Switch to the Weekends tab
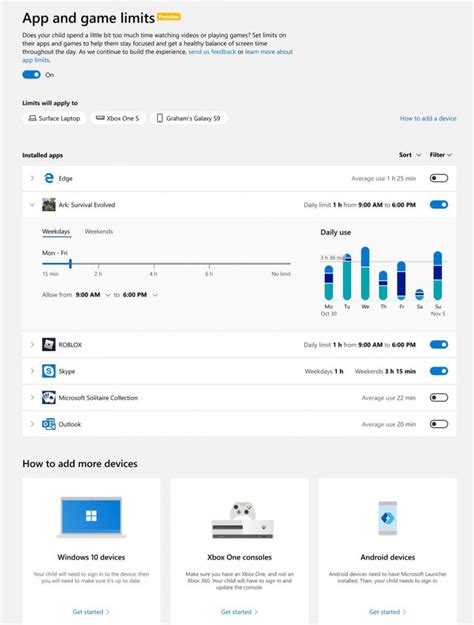 point(98,232)
